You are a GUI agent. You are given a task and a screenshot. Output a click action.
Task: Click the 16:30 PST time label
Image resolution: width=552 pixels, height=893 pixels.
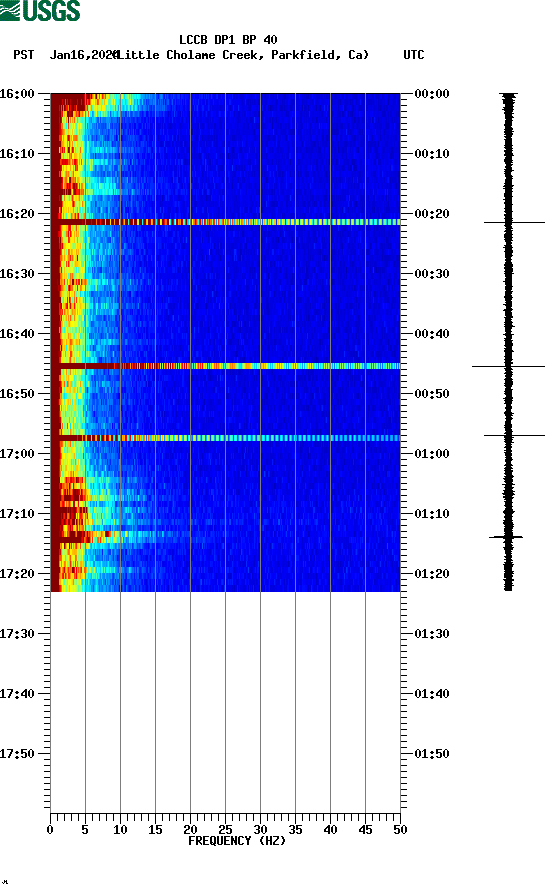point(17,274)
